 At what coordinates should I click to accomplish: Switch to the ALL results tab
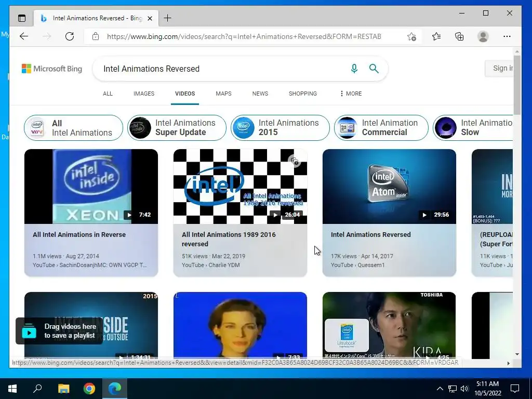coord(108,94)
